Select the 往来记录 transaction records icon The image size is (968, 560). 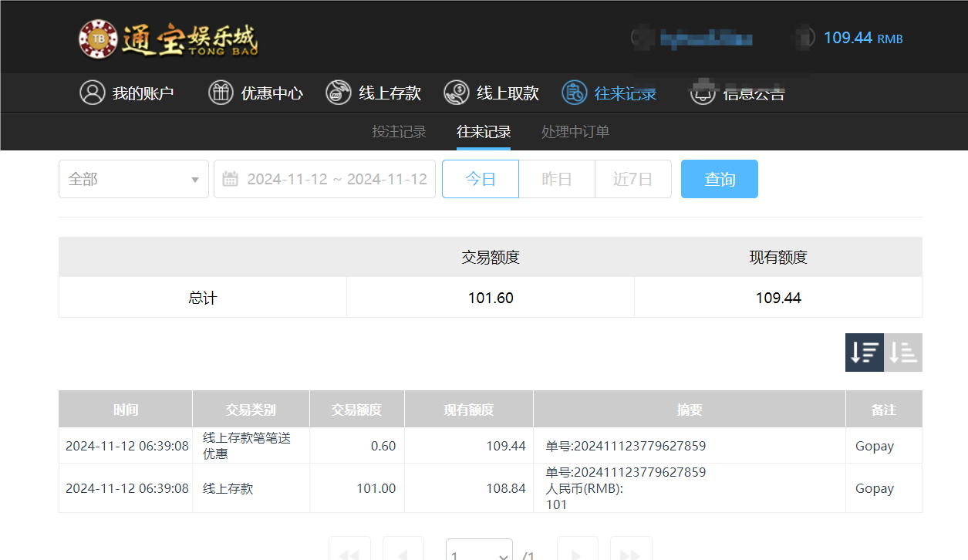[573, 93]
